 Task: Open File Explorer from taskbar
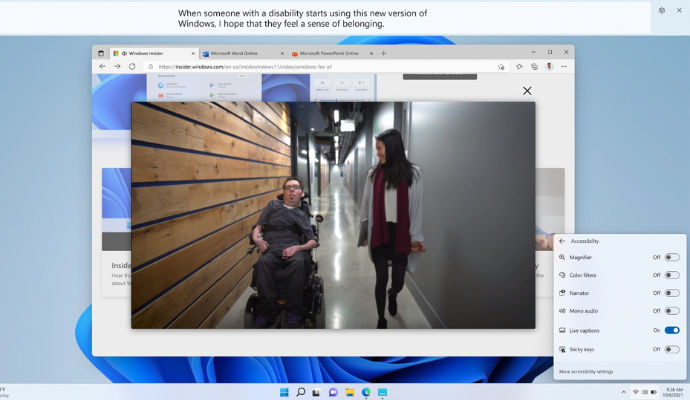click(349, 392)
